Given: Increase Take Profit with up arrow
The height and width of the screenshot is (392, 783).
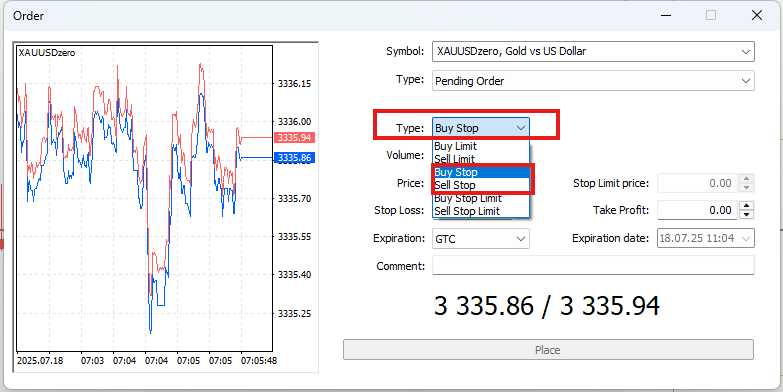Looking at the screenshot, I should (746, 205).
